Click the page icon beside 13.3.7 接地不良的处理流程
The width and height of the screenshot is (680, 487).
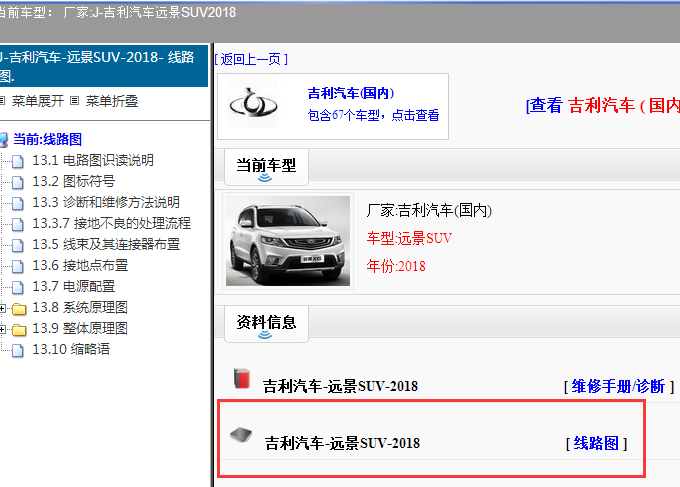[x=18, y=224]
